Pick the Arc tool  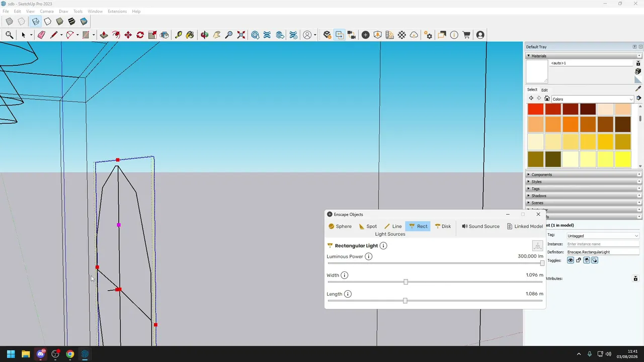coord(70,35)
